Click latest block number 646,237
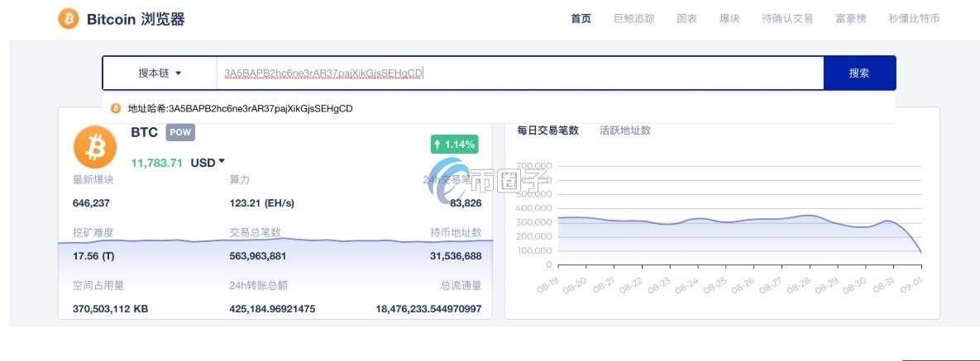980x361 pixels. [x=91, y=203]
